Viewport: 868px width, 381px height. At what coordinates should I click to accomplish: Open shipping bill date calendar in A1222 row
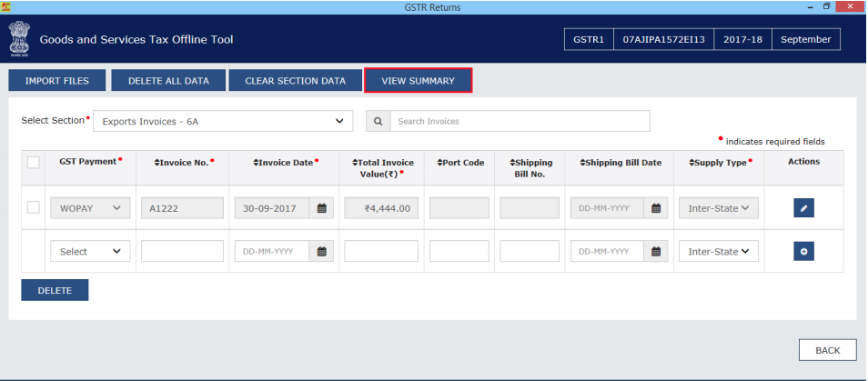pyautogui.click(x=656, y=208)
